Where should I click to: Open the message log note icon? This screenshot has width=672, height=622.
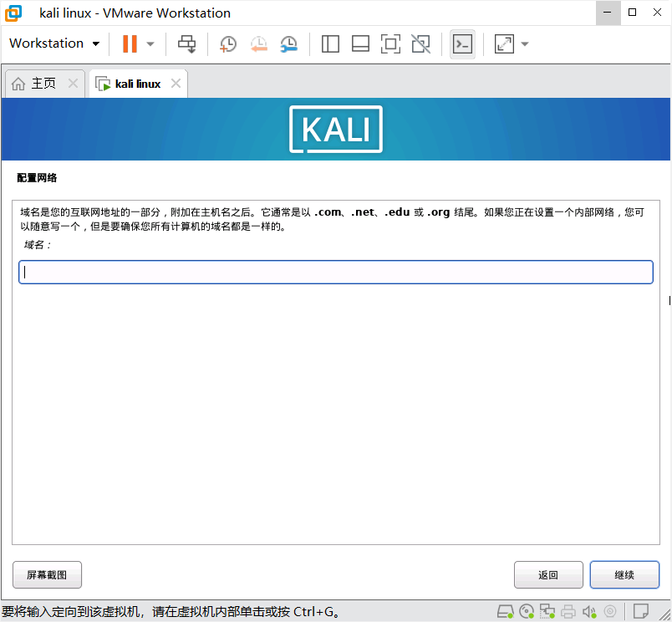[641, 611]
